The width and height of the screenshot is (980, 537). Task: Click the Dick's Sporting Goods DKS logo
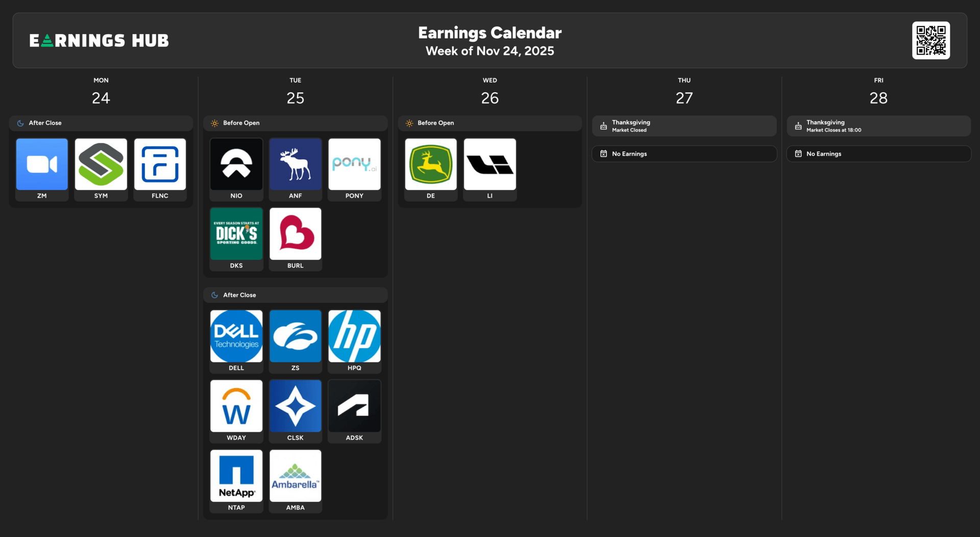[236, 234]
